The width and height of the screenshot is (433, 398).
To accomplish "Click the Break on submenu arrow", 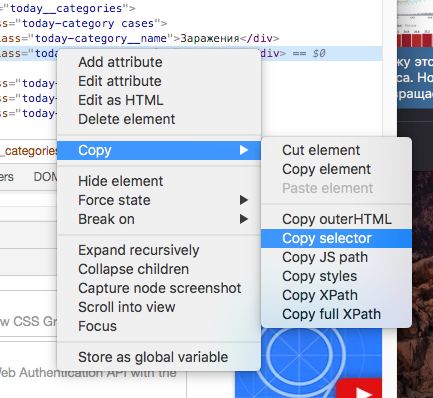I will coord(244,219).
